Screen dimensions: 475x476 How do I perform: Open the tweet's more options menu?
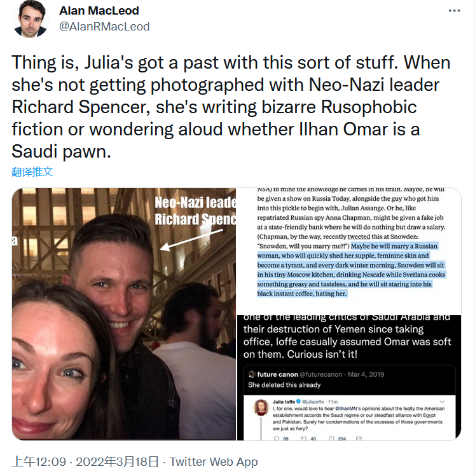coord(454,11)
